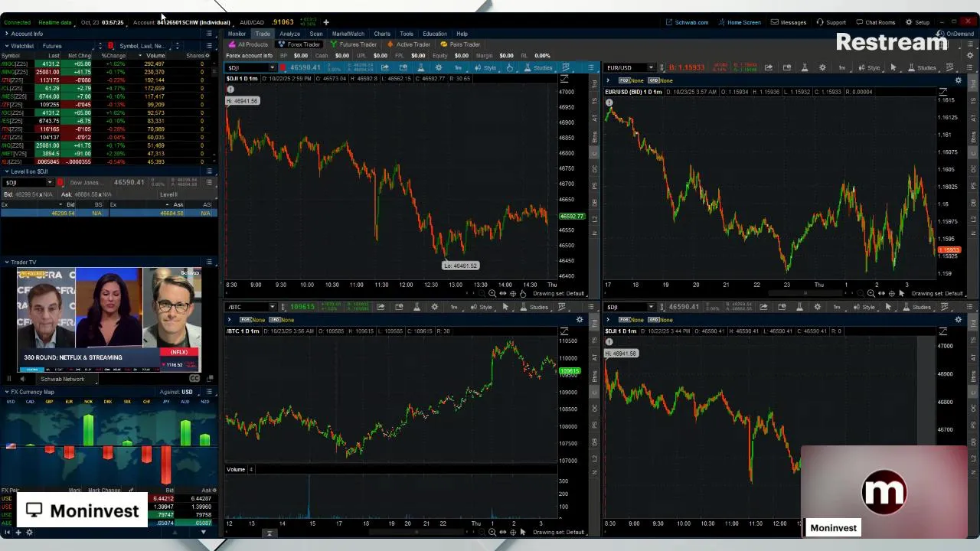Click zoom magnifier below EUR/USD chart
Viewport: 980px width, 551px height.
click(x=871, y=293)
